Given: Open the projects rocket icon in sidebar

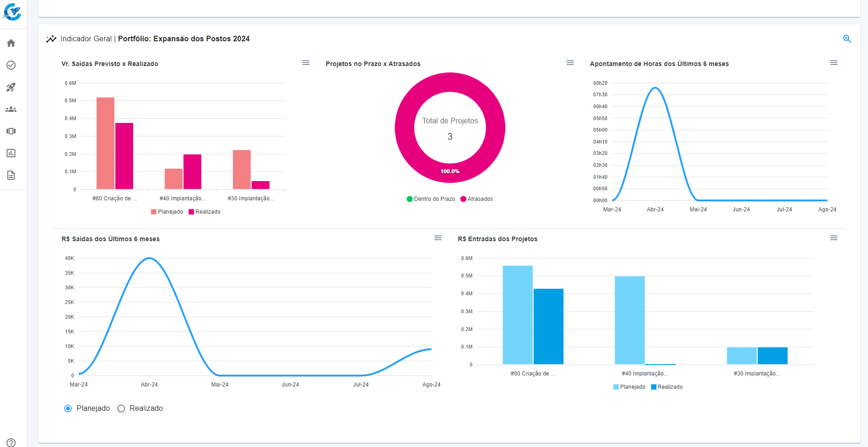Looking at the screenshot, I should click(x=11, y=87).
